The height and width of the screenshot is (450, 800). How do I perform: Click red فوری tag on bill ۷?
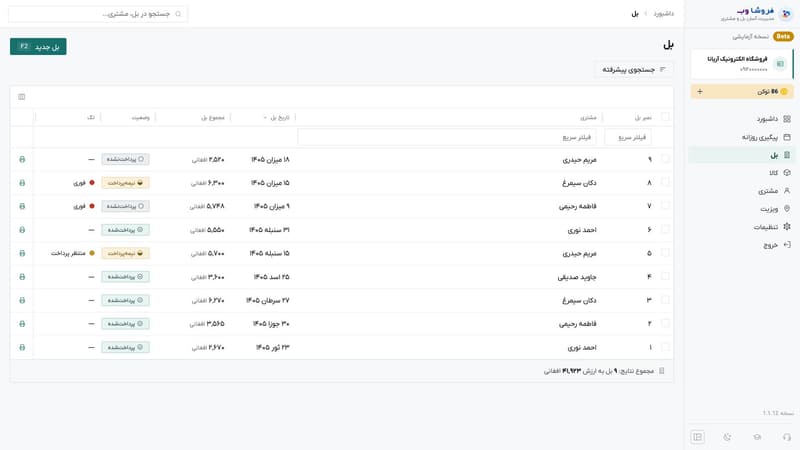coord(84,206)
